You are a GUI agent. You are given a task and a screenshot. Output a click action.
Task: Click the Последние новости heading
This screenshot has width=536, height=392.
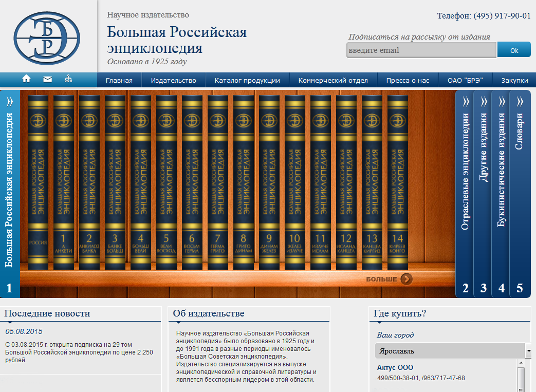tap(47, 313)
